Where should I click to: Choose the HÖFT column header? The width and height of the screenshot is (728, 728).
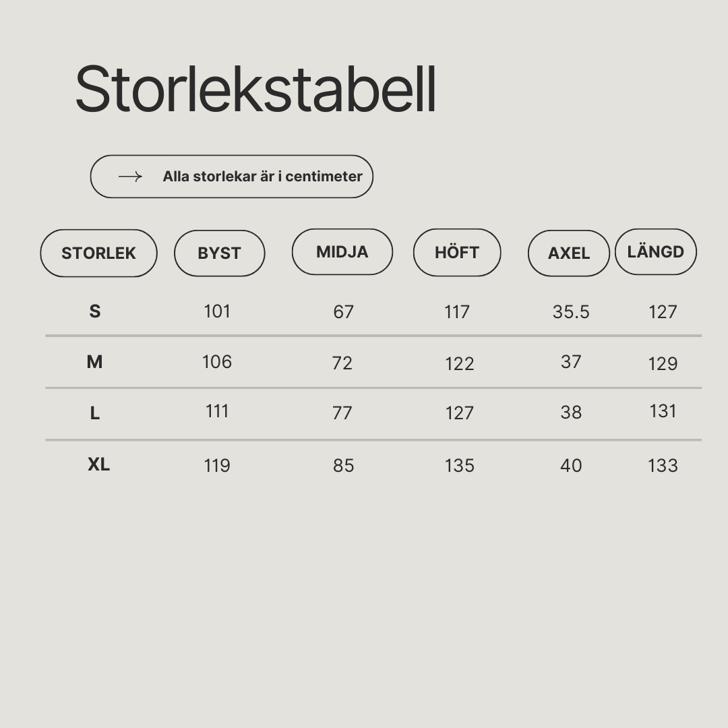pyautogui.click(x=457, y=252)
